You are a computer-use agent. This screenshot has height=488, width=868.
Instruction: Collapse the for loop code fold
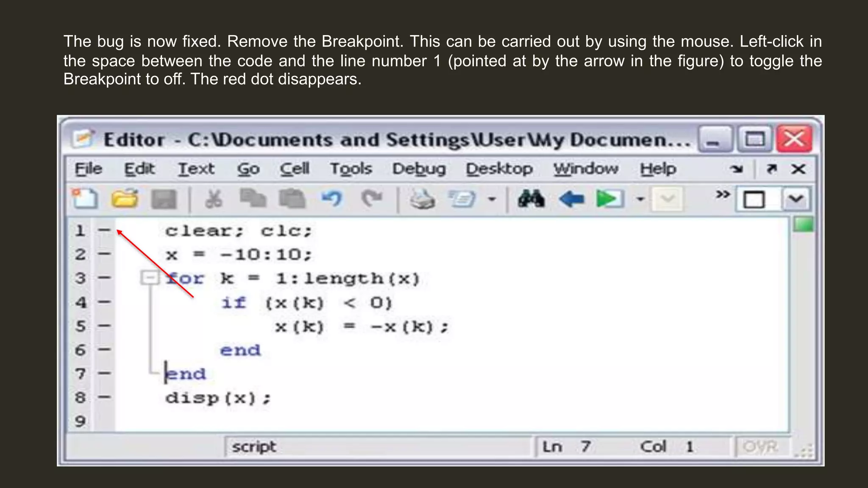click(149, 278)
